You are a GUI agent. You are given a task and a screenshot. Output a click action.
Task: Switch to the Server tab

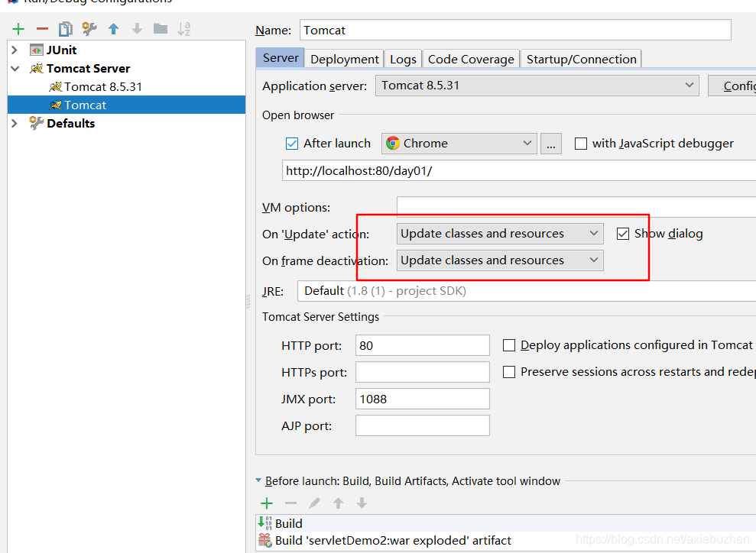pyautogui.click(x=280, y=58)
